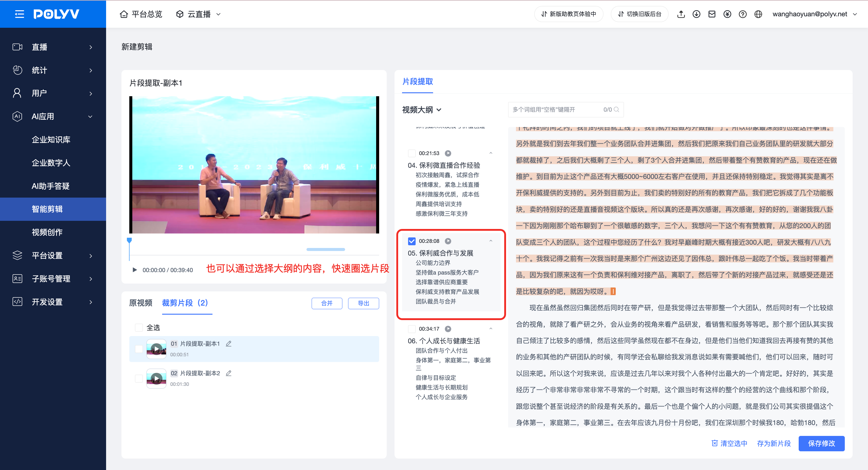Check the box for clip 片段提取-副本1

click(x=139, y=349)
